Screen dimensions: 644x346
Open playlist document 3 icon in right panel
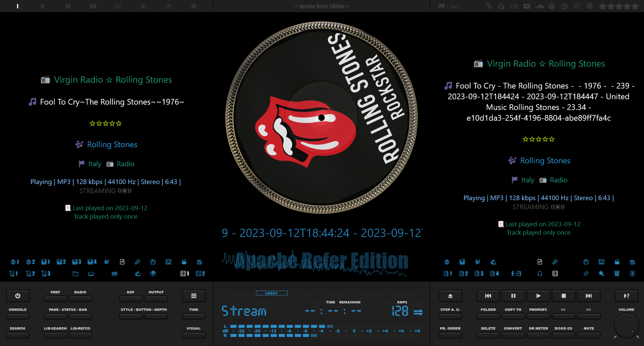coord(479,274)
